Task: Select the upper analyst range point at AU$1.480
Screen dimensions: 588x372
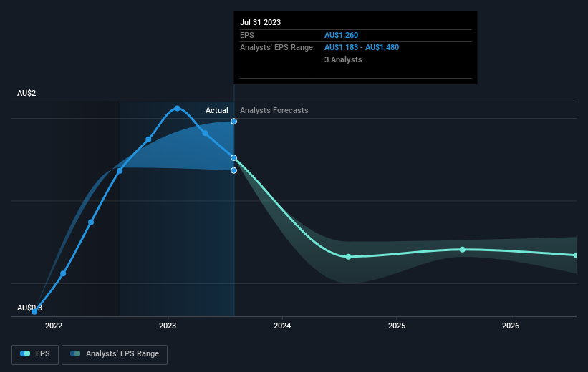Action: pos(233,122)
